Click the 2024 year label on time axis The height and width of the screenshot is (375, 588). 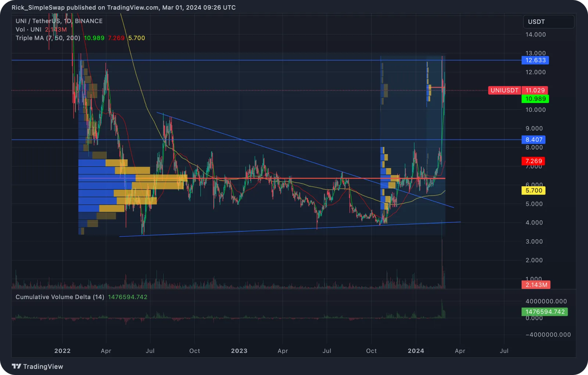pos(416,351)
